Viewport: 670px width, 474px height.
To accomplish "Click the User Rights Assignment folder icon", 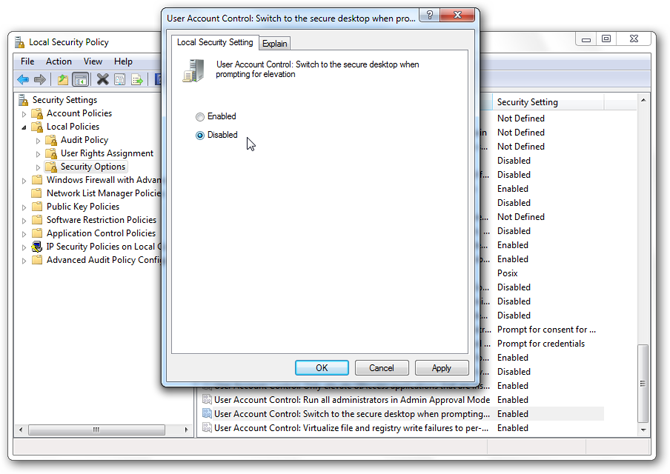I will (51, 153).
